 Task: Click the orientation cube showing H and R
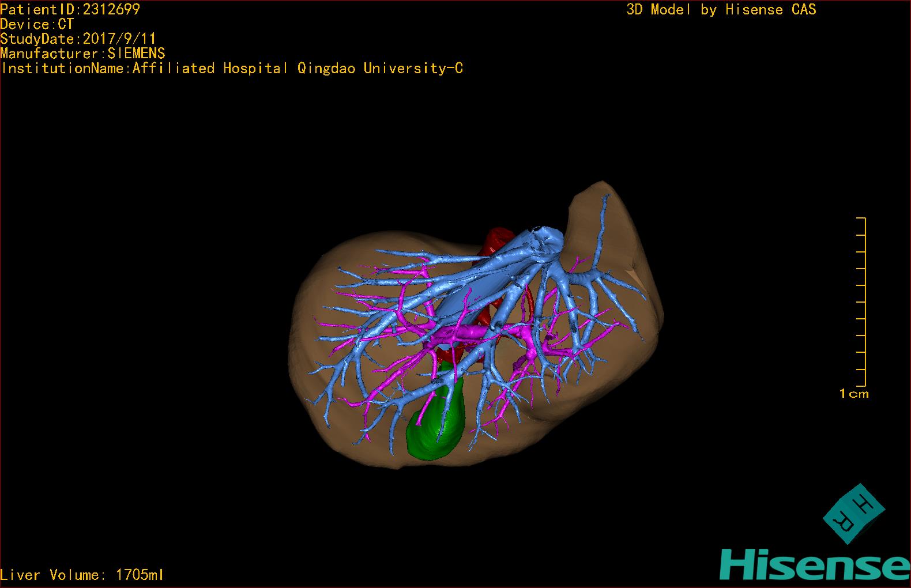(853, 514)
